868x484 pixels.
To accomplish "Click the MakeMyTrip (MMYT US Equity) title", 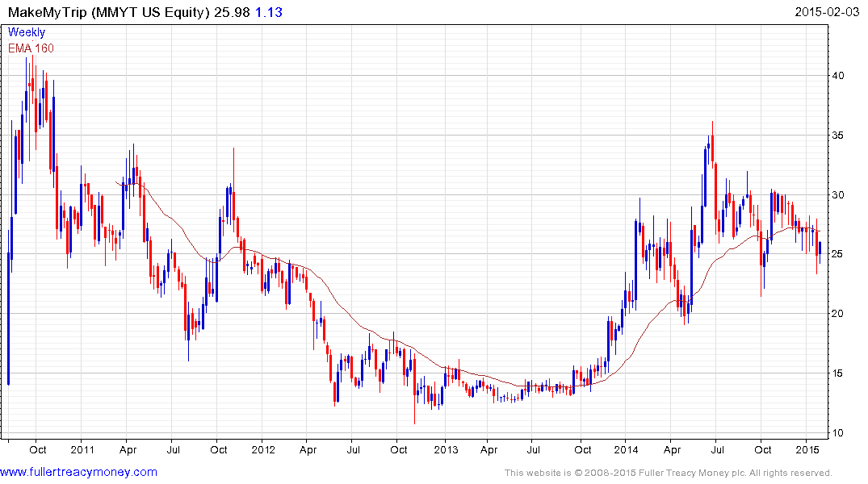I will point(108,12).
